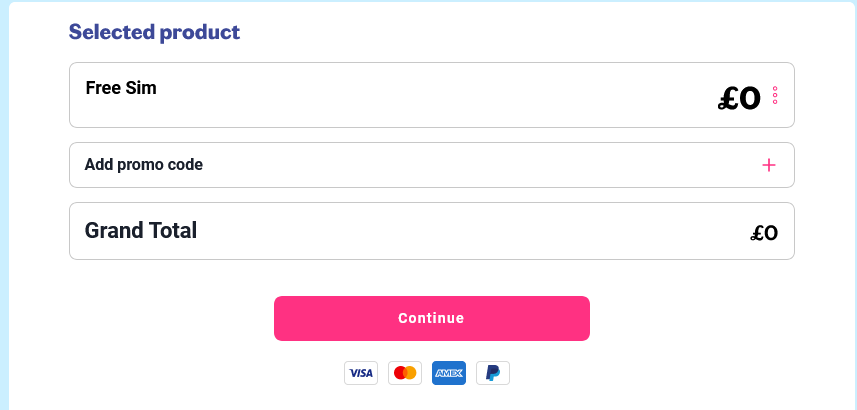This screenshot has width=857, height=410.
Task: Expand the Add promo code row
Action: pos(432,165)
